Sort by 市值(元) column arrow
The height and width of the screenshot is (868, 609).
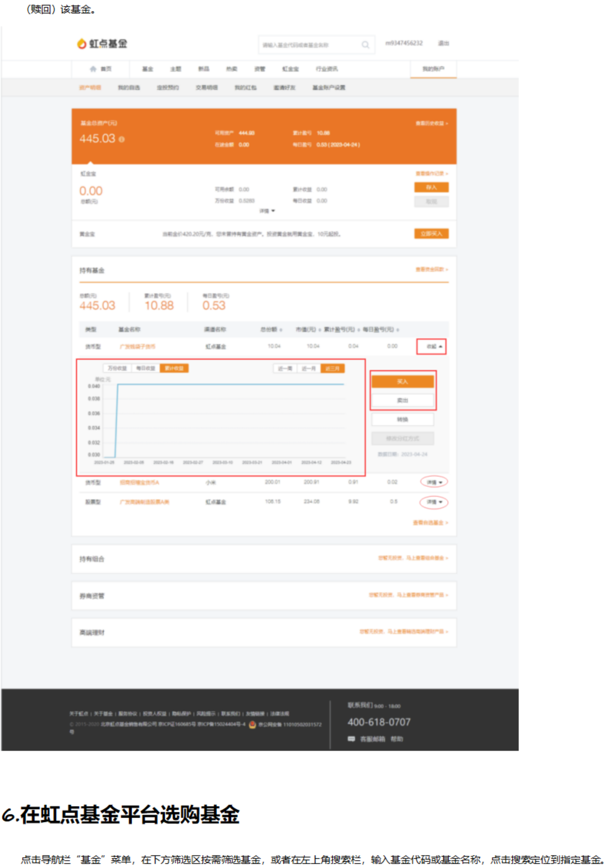[320, 330]
